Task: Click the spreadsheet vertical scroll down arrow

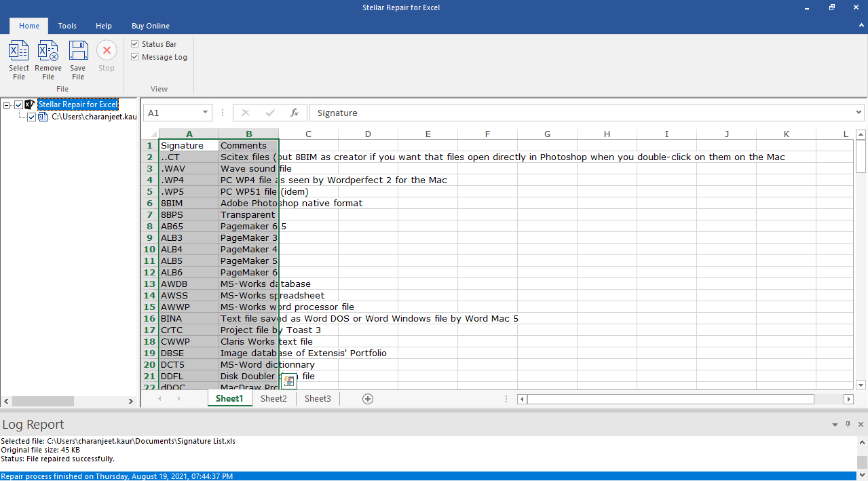Action: click(861, 385)
